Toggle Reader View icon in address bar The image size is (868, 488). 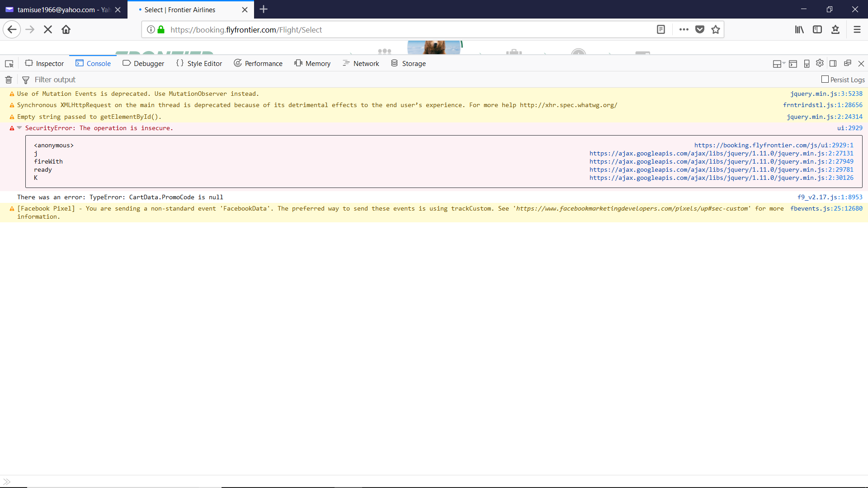[661, 30]
